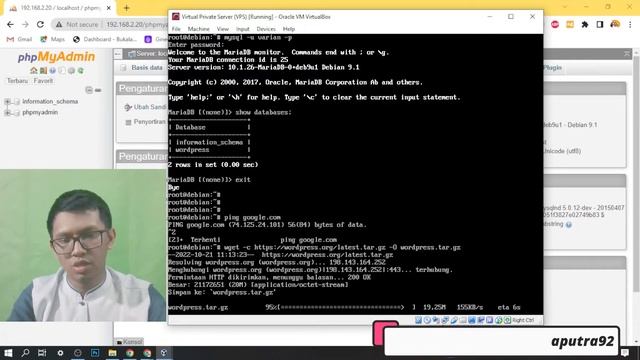The height and width of the screenshot is (360, 640).
Task: Open VirtualBox Help menu
Action: (289, 29)
